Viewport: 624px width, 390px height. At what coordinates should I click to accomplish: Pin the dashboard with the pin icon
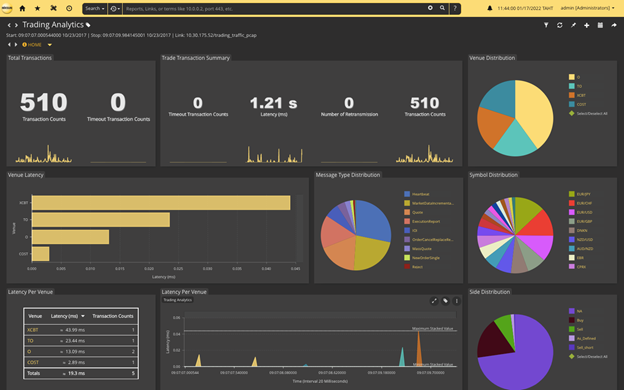pos(573,25)
